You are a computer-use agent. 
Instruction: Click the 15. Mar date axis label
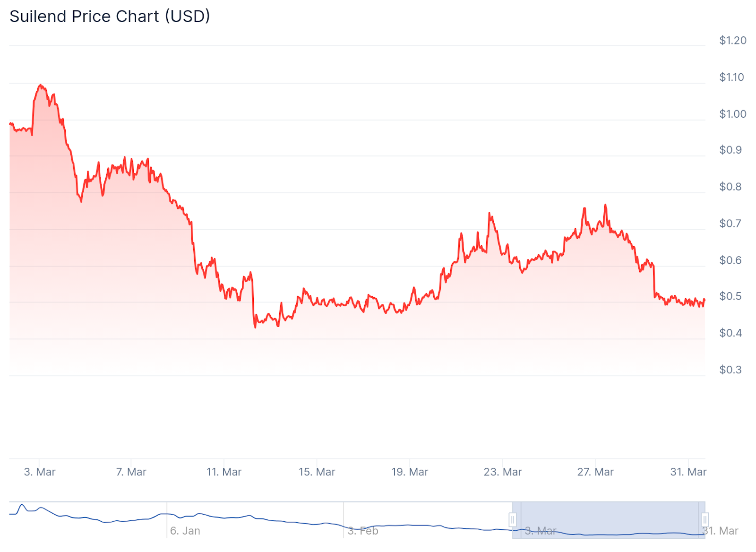[x=317, y=472]
